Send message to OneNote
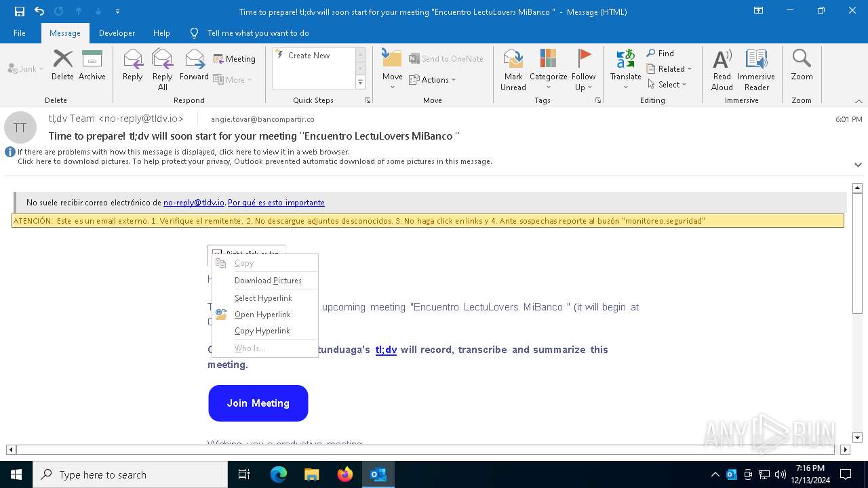Viewport: 868px width, 488px height. click(446, 59)
